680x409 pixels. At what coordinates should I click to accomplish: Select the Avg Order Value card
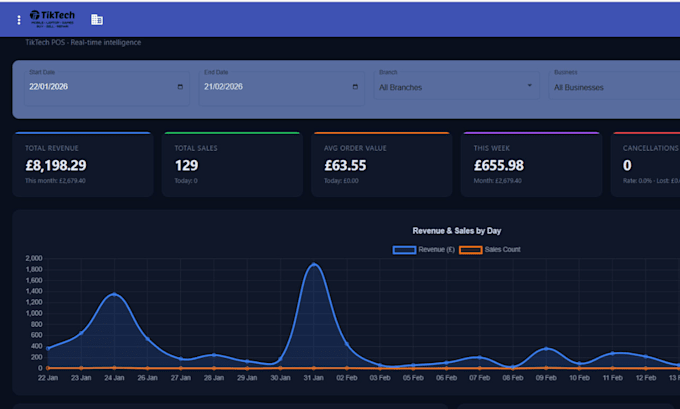[x=382, y=164]
